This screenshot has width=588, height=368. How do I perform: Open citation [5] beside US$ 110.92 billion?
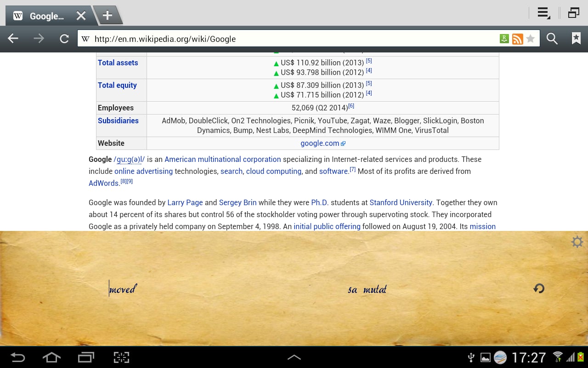369,61
